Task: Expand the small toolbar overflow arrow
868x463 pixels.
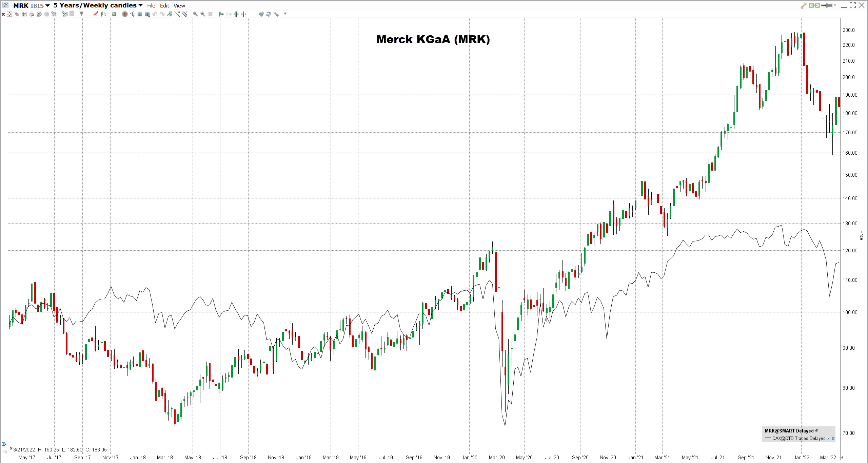Action: pyautogui.click(x=285, y=14)
